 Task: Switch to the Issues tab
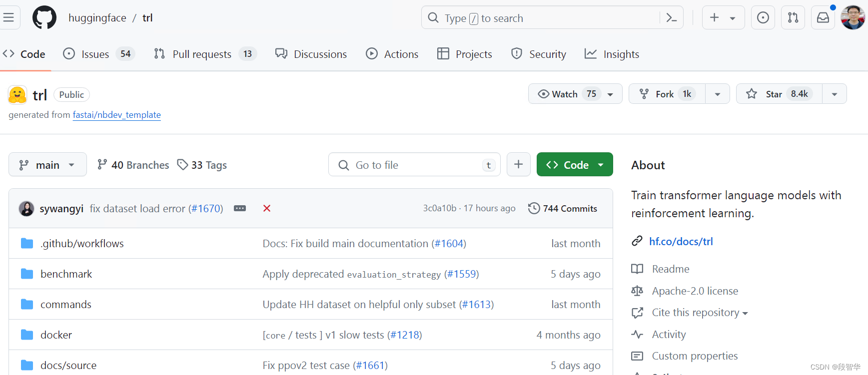pos(99,54)
